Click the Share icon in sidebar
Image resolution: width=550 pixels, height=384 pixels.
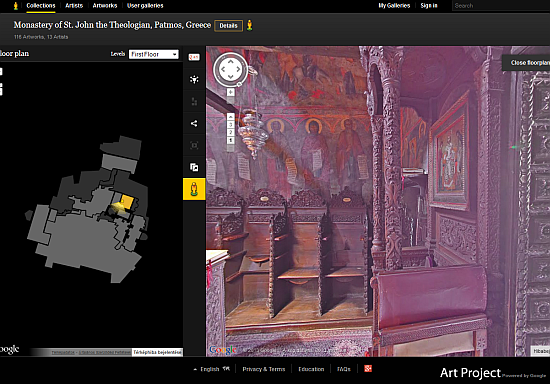pyautogui.click(x=194, y=123)
